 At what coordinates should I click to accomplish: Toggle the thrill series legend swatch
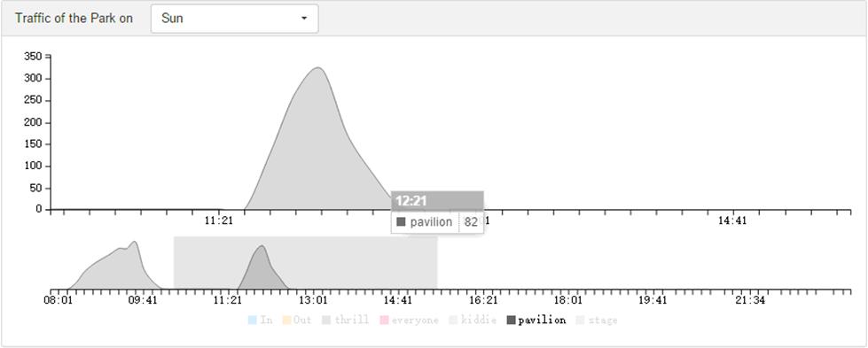[326, 320]
